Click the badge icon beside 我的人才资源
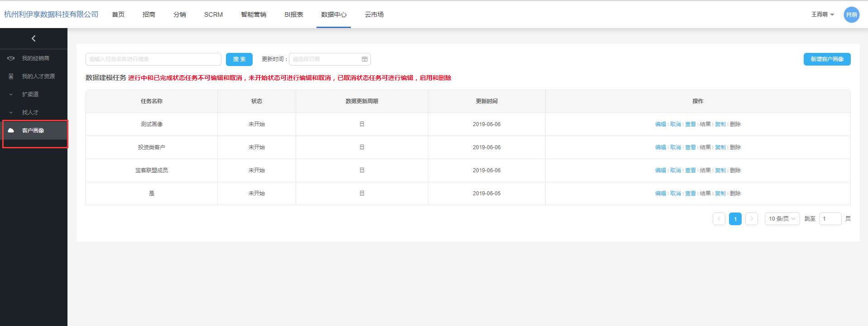868x326 pixels. tap(11, 76)
